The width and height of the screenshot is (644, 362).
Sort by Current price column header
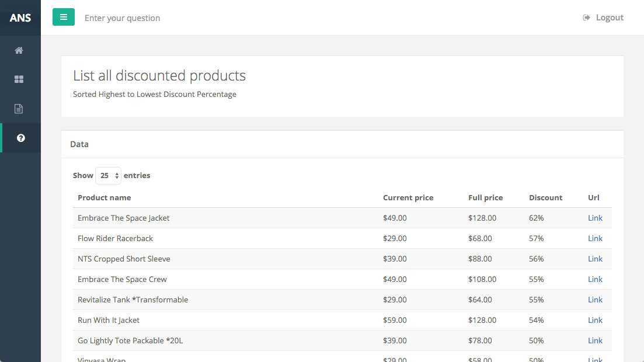(x=408, y=197)
